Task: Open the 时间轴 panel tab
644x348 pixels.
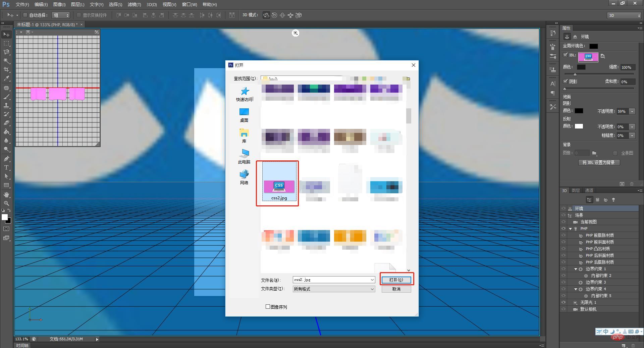Action: click(x=22, y=345)
